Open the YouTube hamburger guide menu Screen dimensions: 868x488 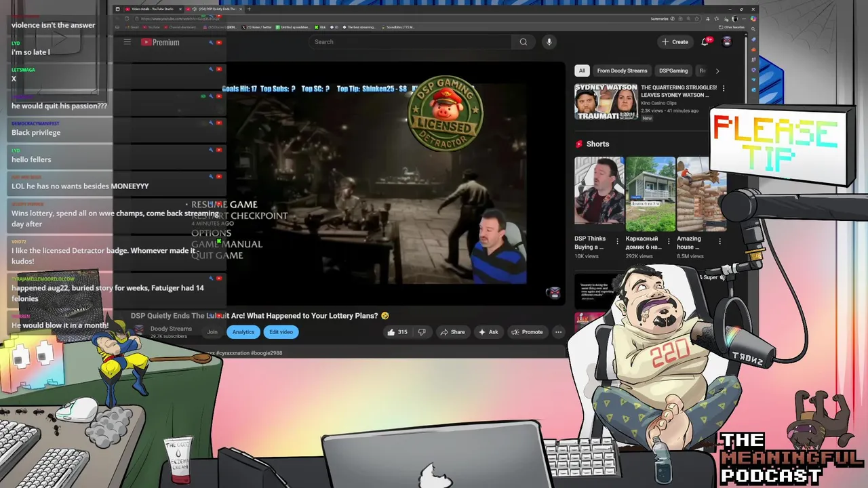pos(127,42)
